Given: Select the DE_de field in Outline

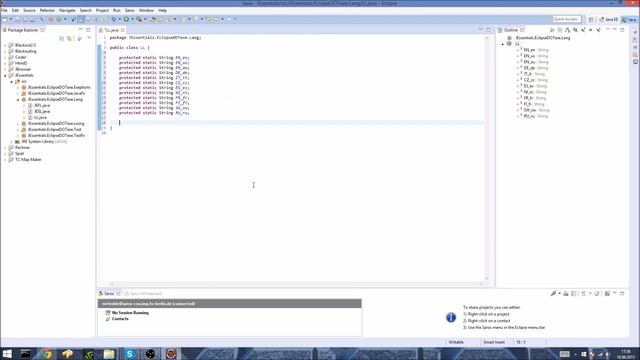Looking at the screenshot, I should click(x=536, y=68).
